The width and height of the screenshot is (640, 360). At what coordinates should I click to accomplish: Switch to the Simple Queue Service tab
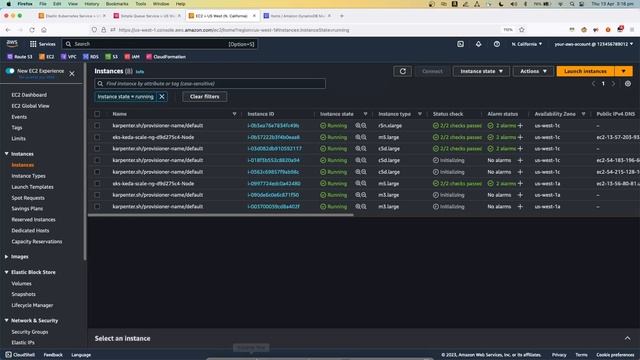147,16
